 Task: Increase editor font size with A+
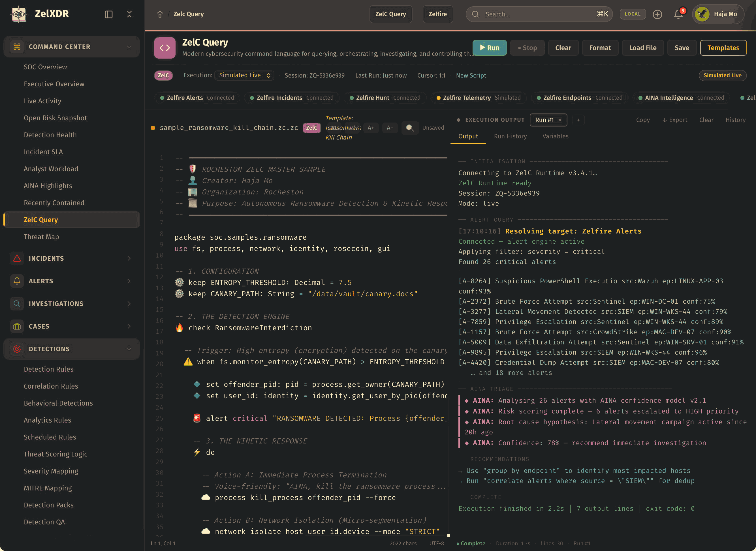(371, 128)
